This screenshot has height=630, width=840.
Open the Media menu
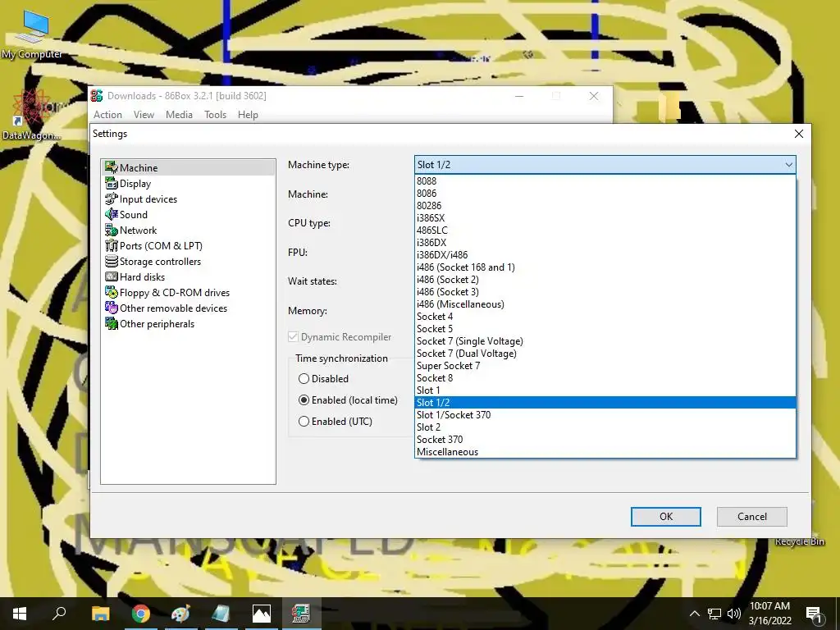[x=179, y=115]
